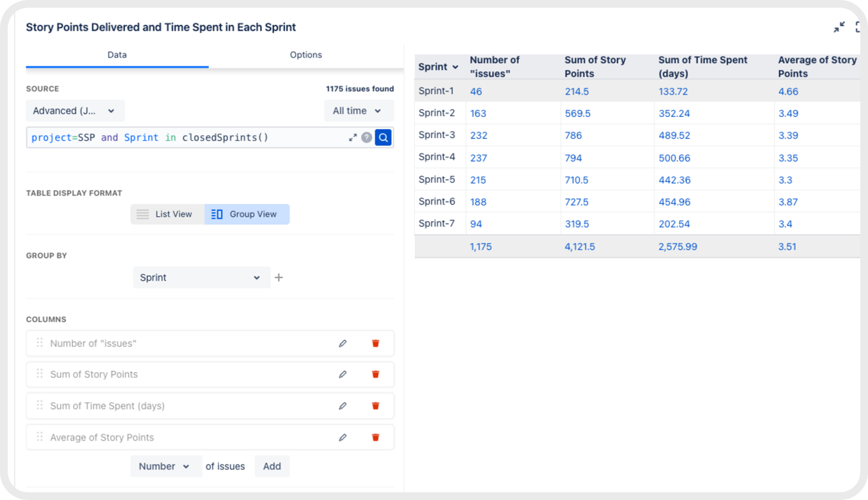This screenshot has width=868, height=500.
Task: Open Sprint-3 issue count link
Action: tap(479, 136)
